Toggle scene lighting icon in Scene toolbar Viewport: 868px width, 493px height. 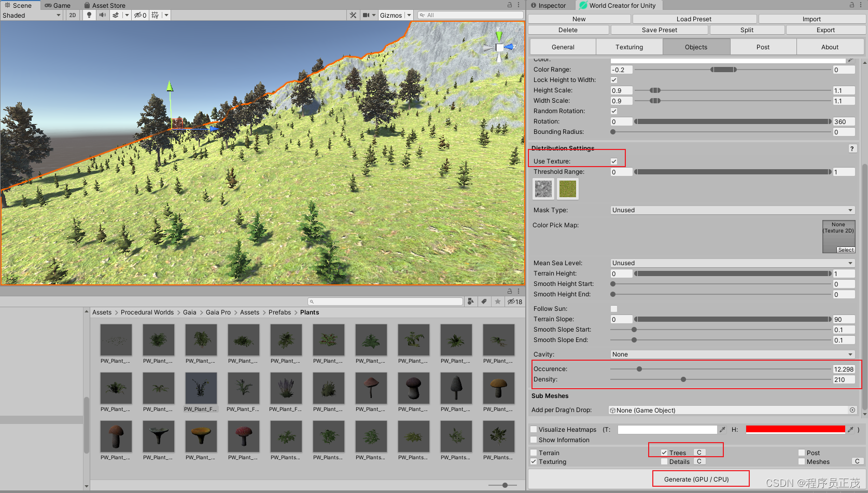[89, 15]
